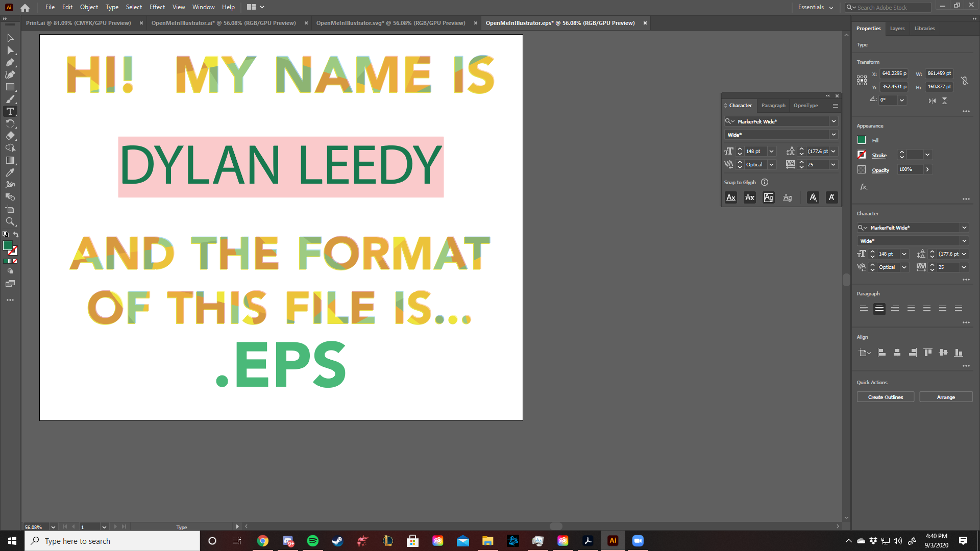Screen dimensions: 980x551
Task: Click the green Fill color swatch in Appearance
Action: tap(862, 140)
